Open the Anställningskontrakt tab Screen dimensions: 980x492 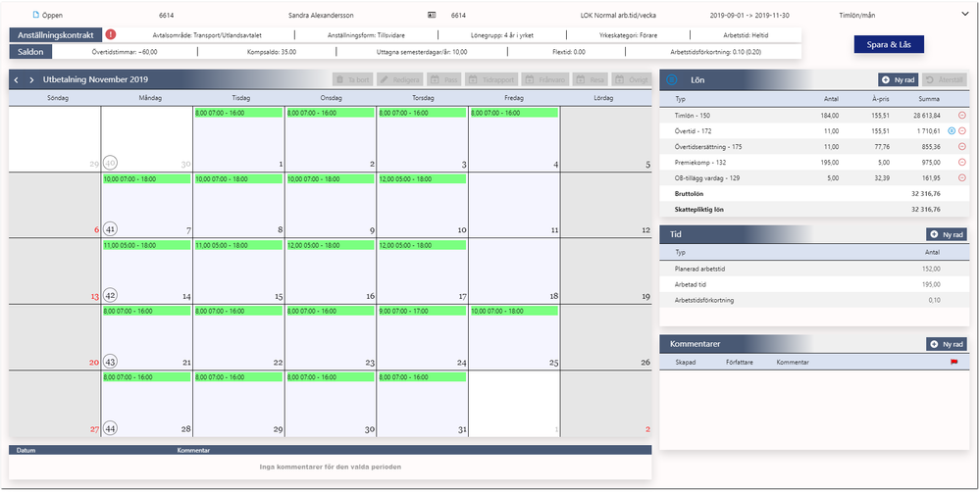click(x=56, y=35)
